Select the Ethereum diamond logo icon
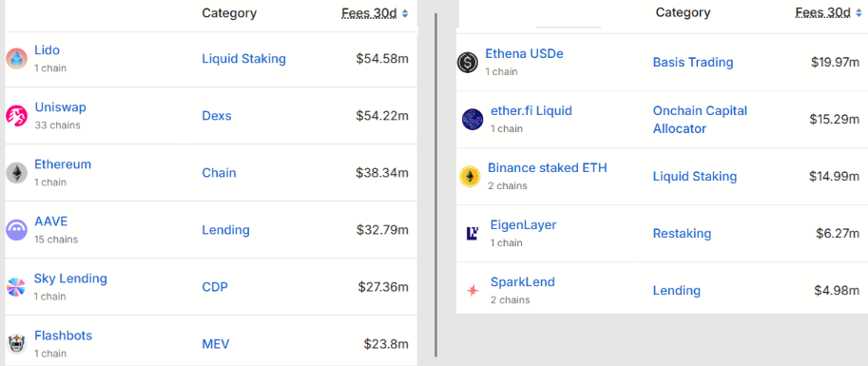The height and width of the screenshot is (366, 868). tap(16, 173)
